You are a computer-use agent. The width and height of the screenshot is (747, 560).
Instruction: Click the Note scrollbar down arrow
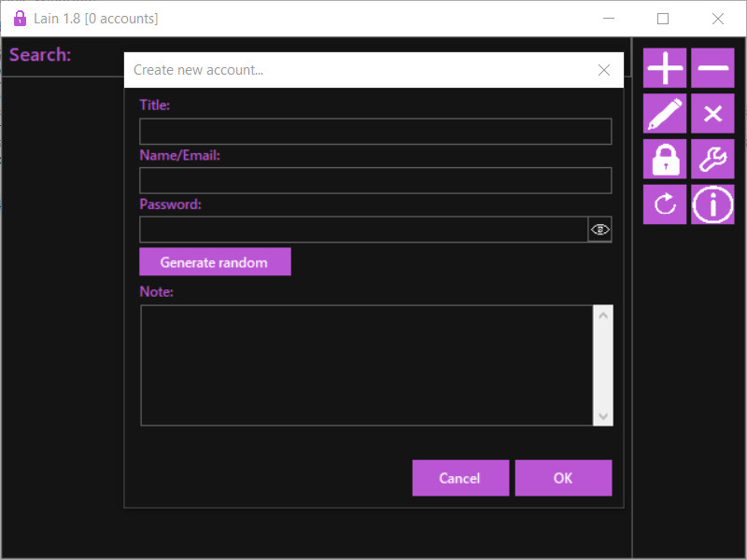pos(603,416)
